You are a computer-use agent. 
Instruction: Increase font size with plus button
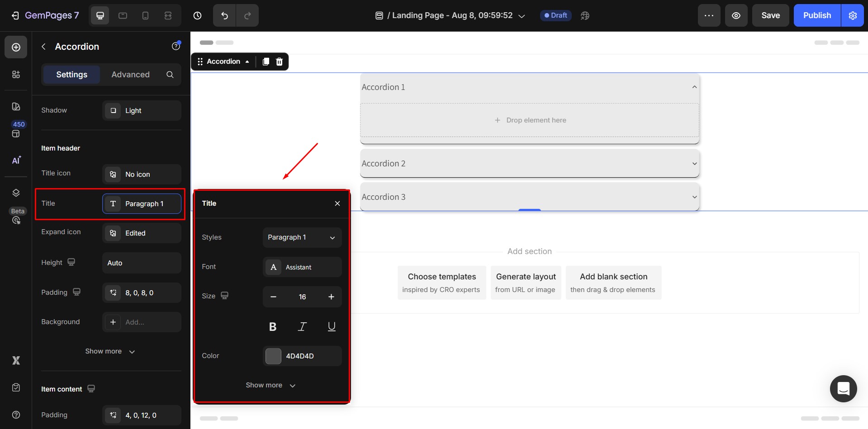(331, 297)
